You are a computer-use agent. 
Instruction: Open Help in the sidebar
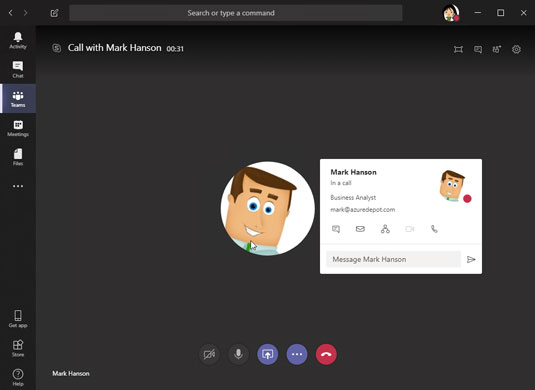[18, 377]
